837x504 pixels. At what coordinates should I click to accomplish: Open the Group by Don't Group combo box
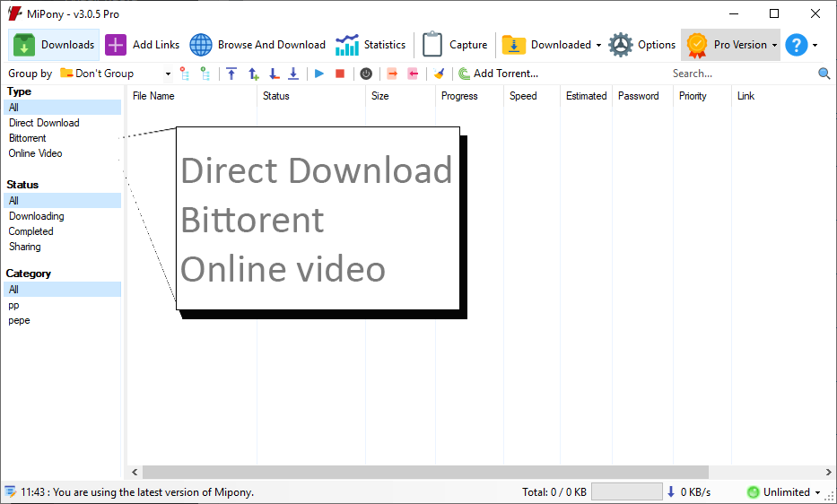(x=116, y=74)
